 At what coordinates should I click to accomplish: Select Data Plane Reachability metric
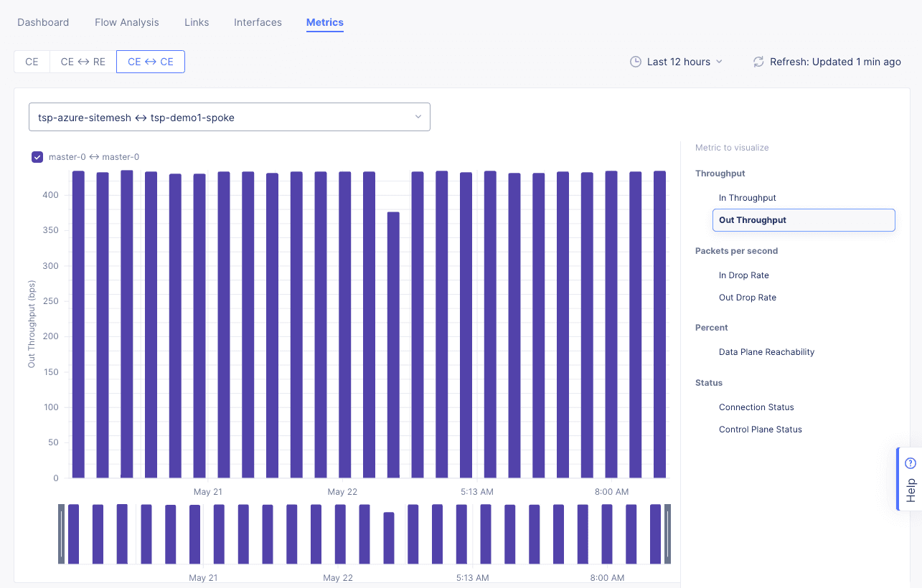point(766,351)
